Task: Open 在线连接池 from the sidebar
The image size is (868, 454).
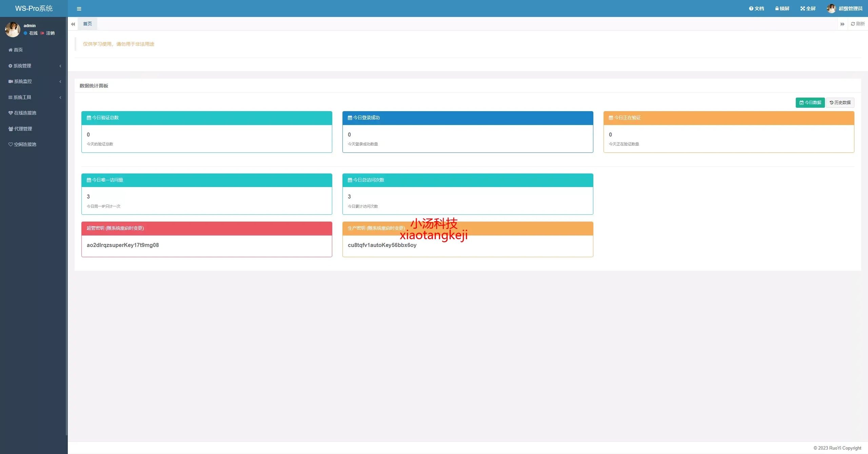Action: click(25, 113)
